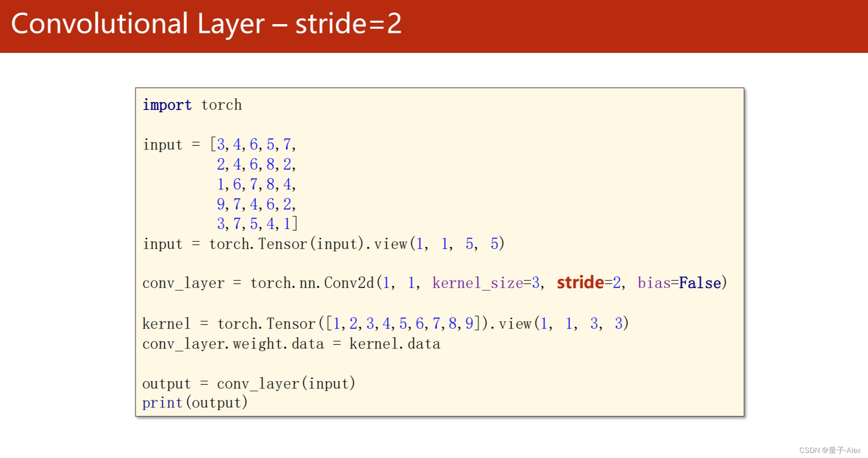Click the "import torch" code line

(192, 105)
